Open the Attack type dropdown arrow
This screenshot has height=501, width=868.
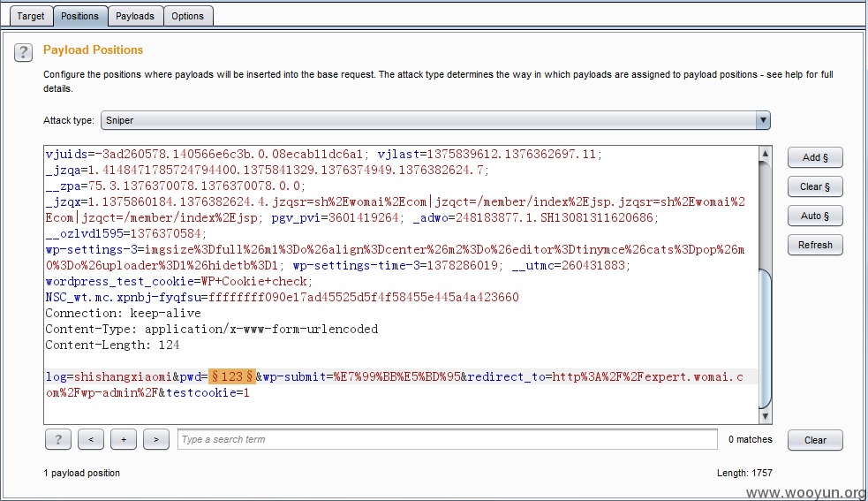pos(763,120)
